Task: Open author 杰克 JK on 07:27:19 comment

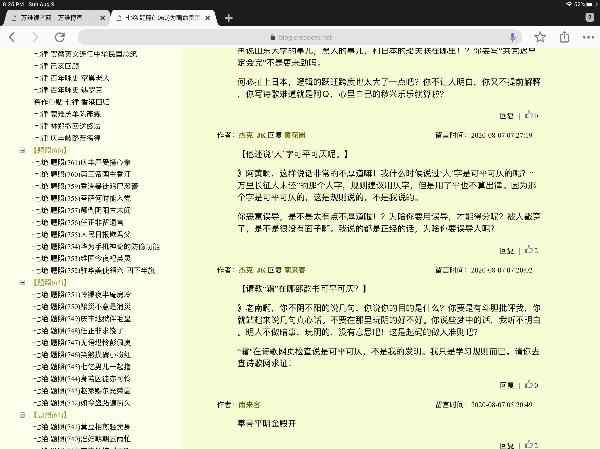Action: 252,135
